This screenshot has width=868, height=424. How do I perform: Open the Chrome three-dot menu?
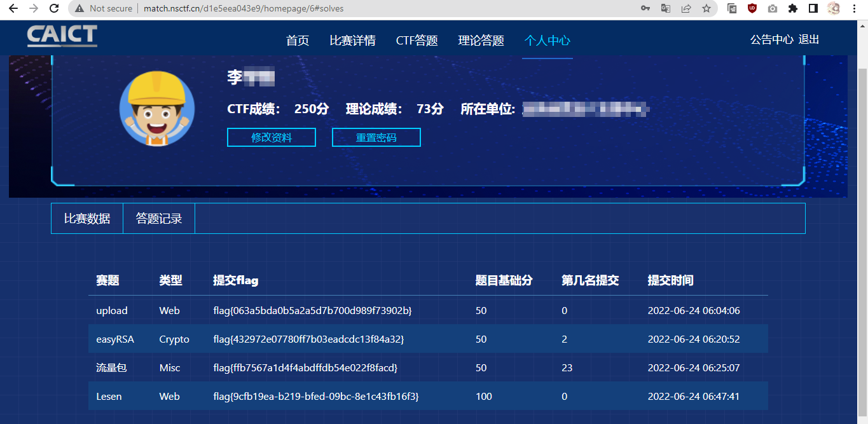854,8
